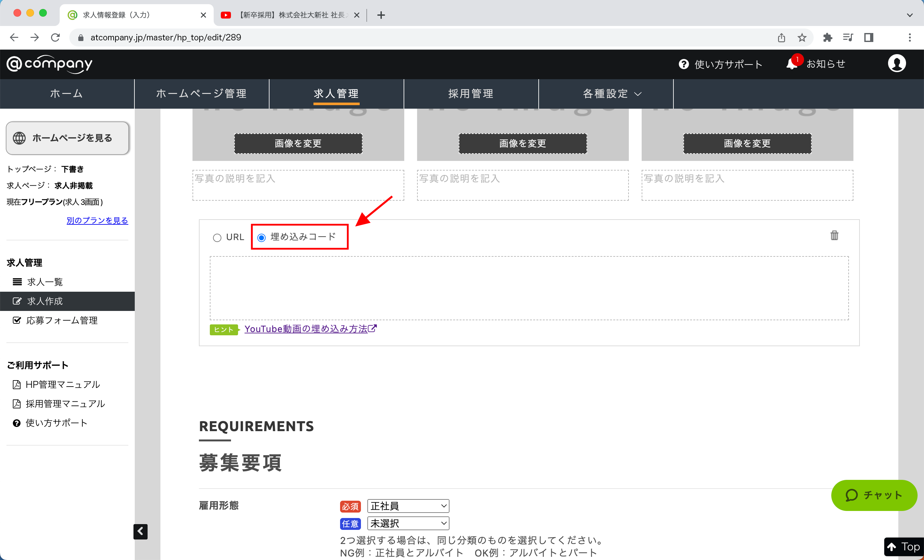Go to the ホーム nav tab
The width and height of the screenshot is (924, 560).
coord(67,94)
